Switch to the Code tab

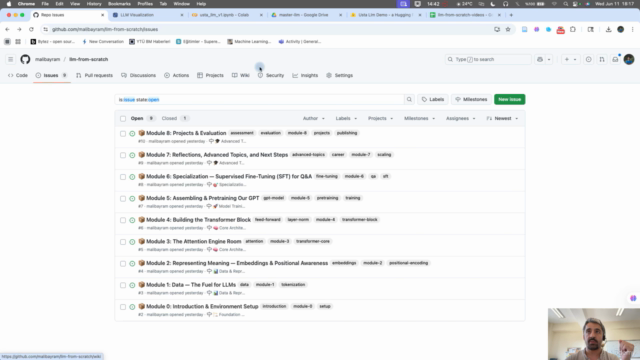(18, 76)
